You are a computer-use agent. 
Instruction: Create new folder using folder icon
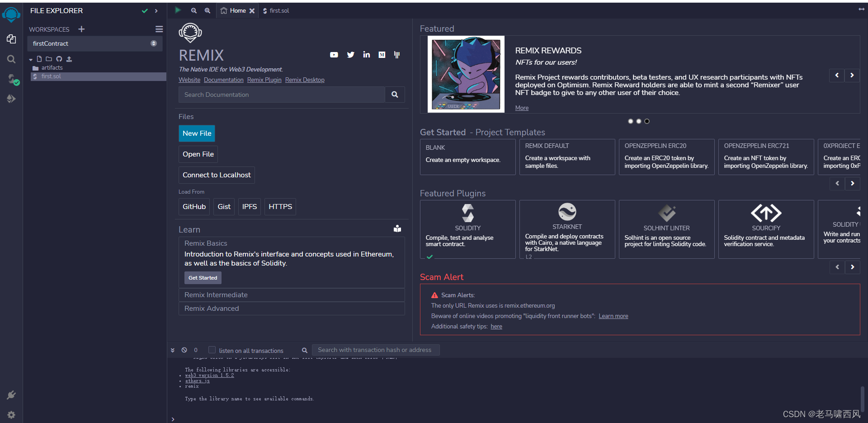click(x=49, y=59)
